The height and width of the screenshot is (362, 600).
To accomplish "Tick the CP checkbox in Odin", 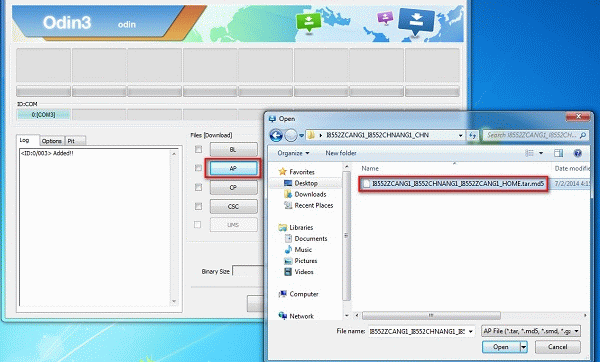I will 198,187.
